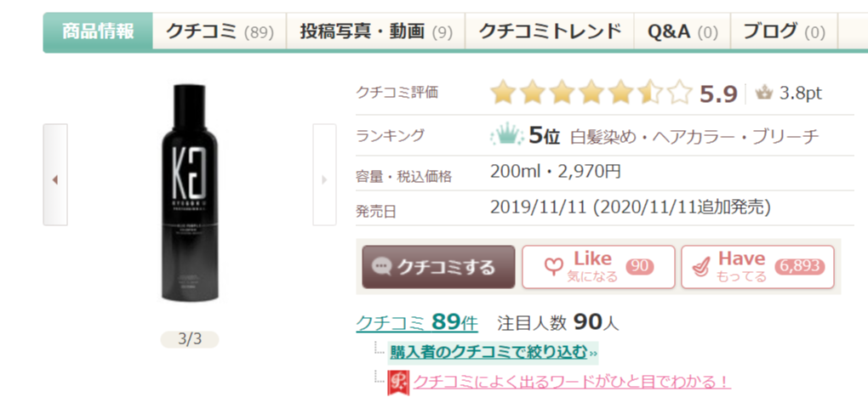Open the クチコミ 89件 link
868x403 pixels.
tap(416, 323)
